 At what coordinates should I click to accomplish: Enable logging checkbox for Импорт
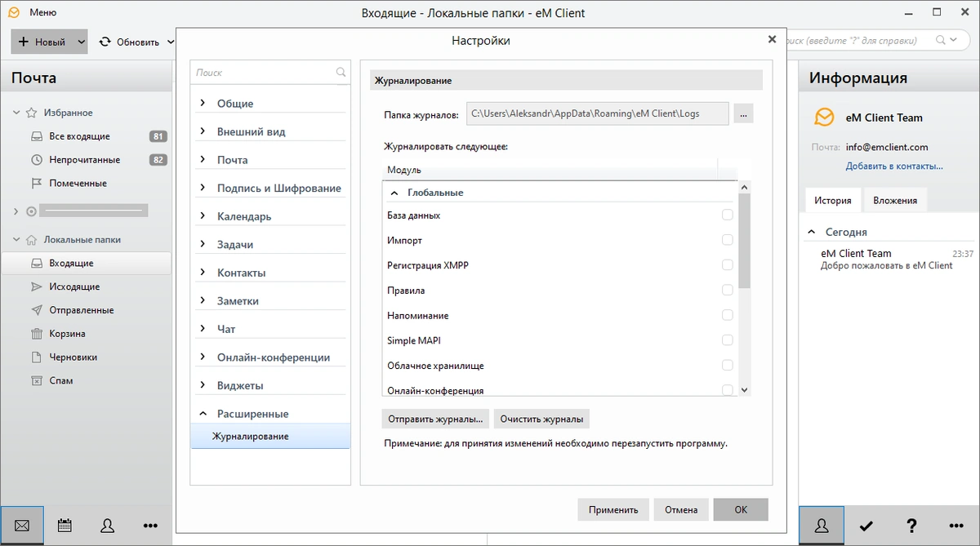[x=727, y=240]
